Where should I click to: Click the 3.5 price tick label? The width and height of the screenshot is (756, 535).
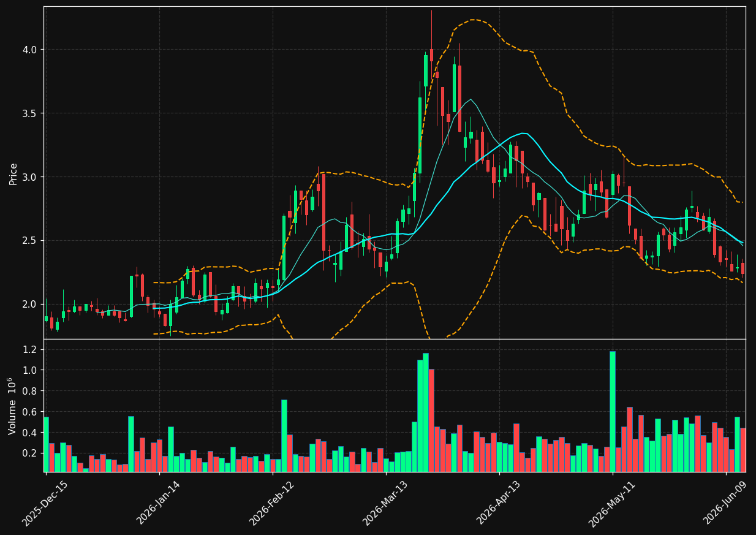pyautogui.click(x=31, y=113)
